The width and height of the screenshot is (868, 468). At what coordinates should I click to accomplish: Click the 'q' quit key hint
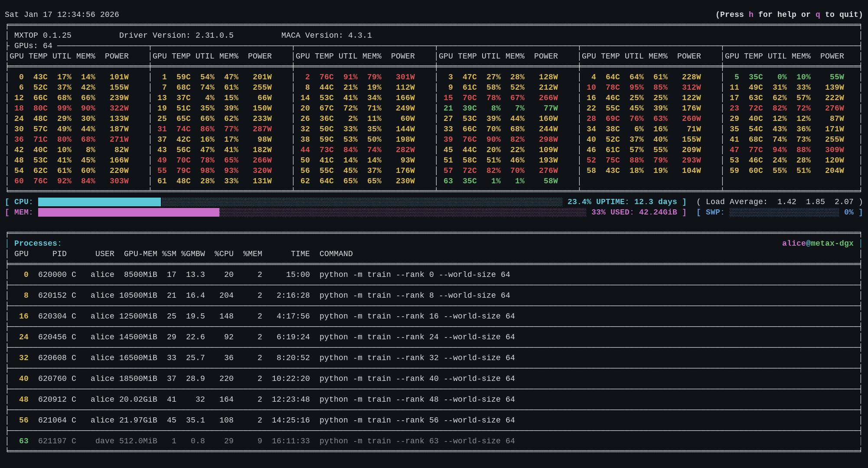tap(818, 15)
